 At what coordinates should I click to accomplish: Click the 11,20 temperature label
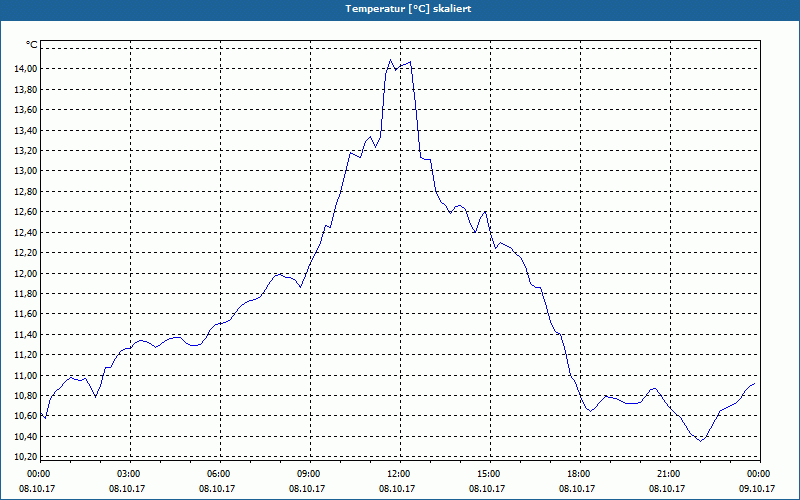[25, 355]
